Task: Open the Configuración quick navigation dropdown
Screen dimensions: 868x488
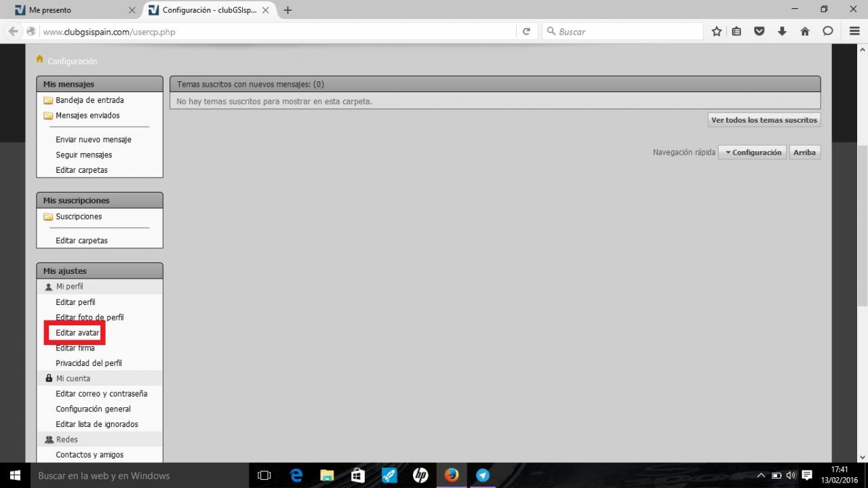Action: point(752,152)
